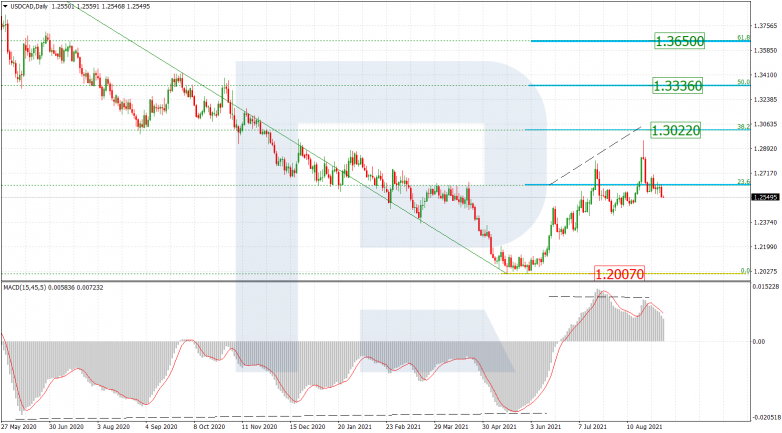The image size is (782, 433).
Task: Click the 10 Aug 2021 date label
Action: point(645,427)
